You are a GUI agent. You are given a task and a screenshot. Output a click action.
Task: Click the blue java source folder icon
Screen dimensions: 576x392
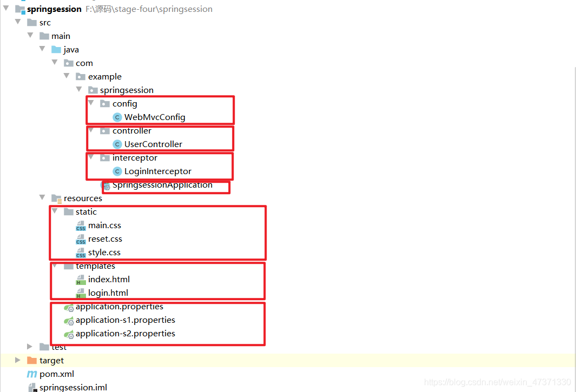tap(56, 50)
